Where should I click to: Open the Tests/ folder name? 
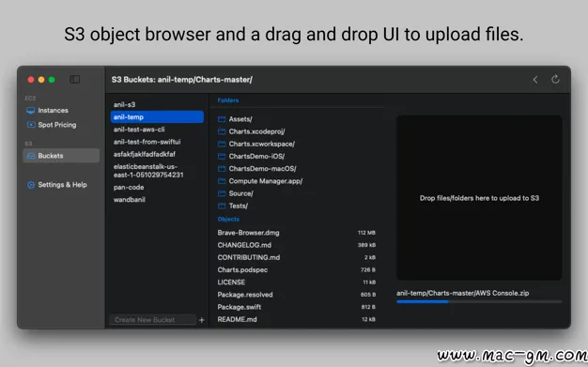point(239,206)
